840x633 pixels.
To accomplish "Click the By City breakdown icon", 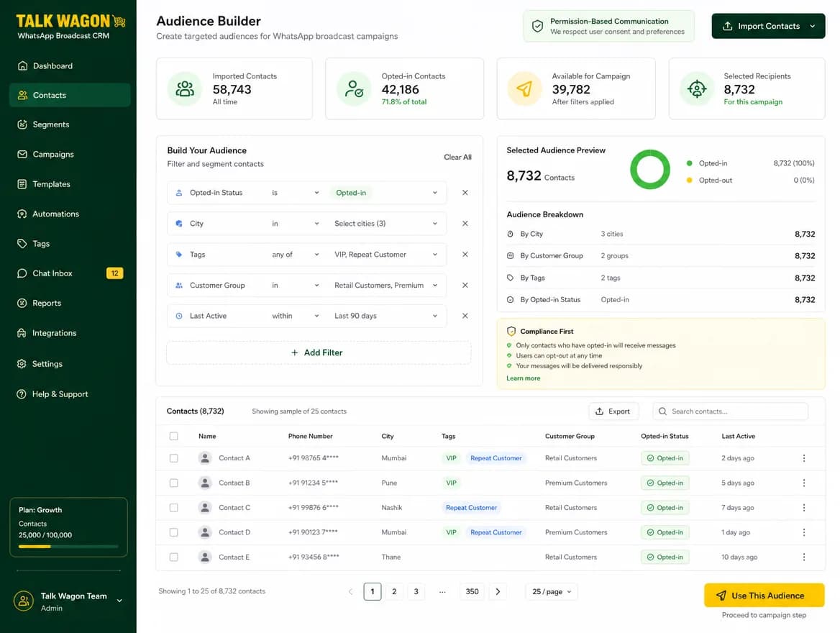I will 510,234.
